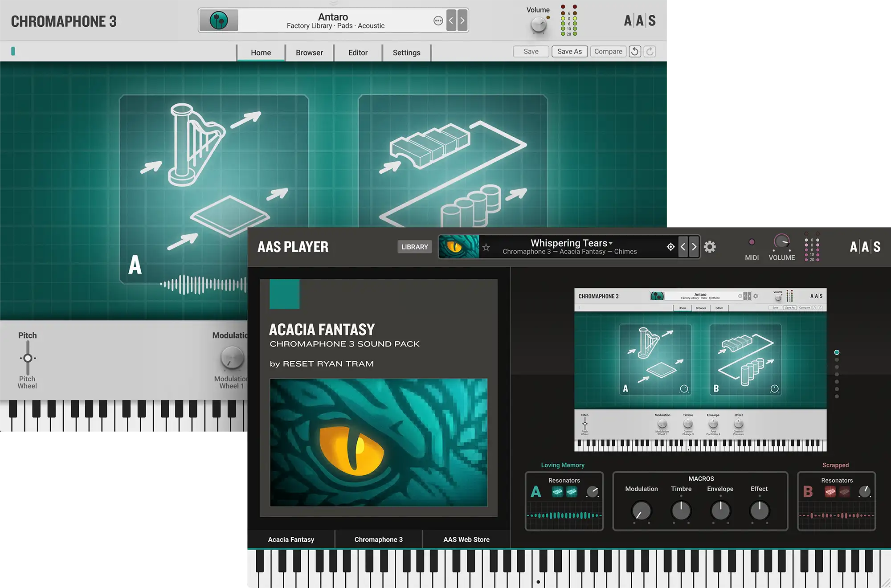This screenshot has height=588, width=891.
Task: Click the LIBRARY button in AAS Player
Action: [414, 247]
